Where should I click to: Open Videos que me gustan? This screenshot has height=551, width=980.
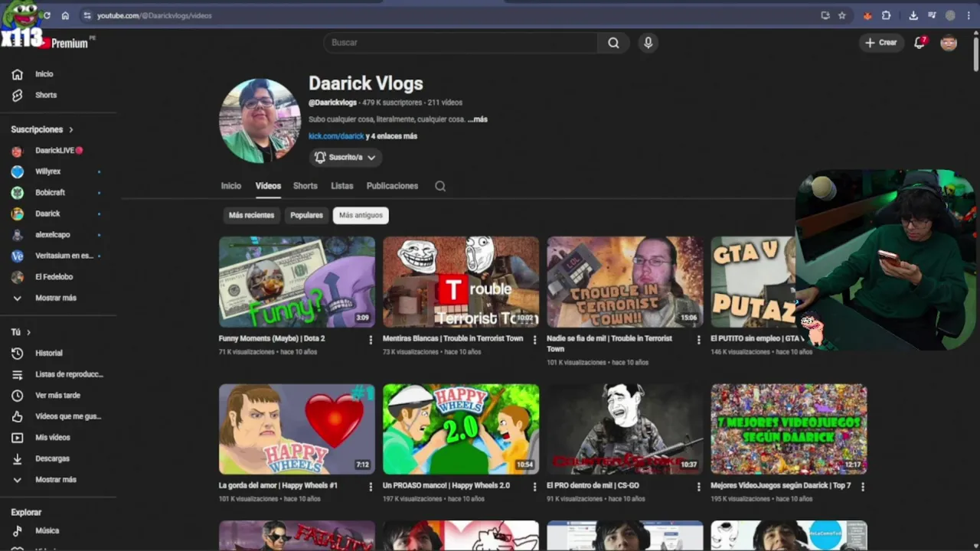[x=67, y=416]
